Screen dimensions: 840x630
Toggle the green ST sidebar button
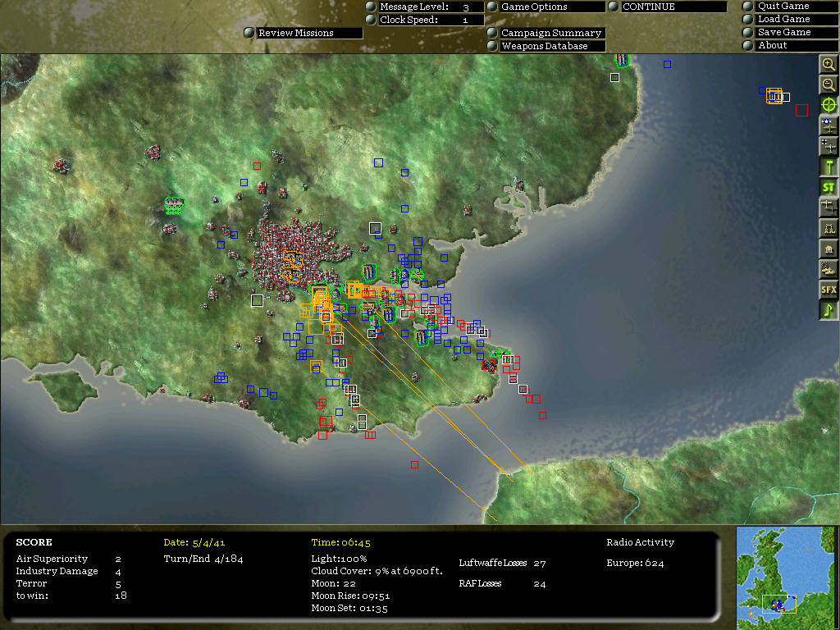pyautogui.click(x=829, y=187)
